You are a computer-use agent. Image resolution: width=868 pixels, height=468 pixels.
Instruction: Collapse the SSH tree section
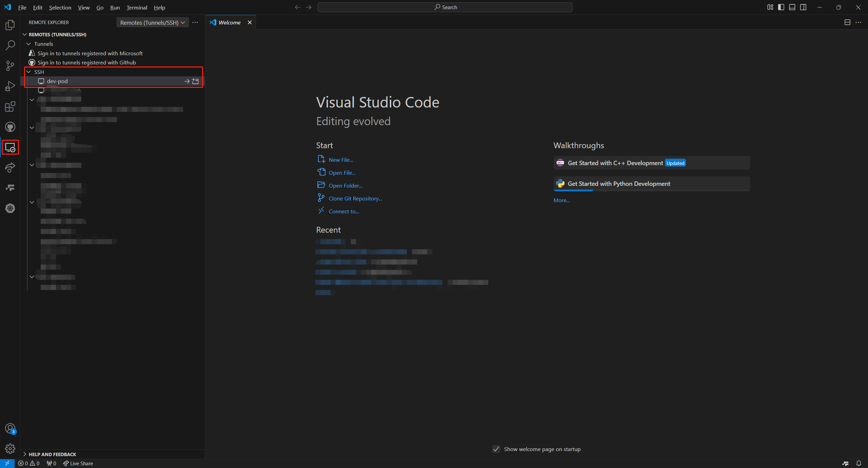(x=29, y=72)
